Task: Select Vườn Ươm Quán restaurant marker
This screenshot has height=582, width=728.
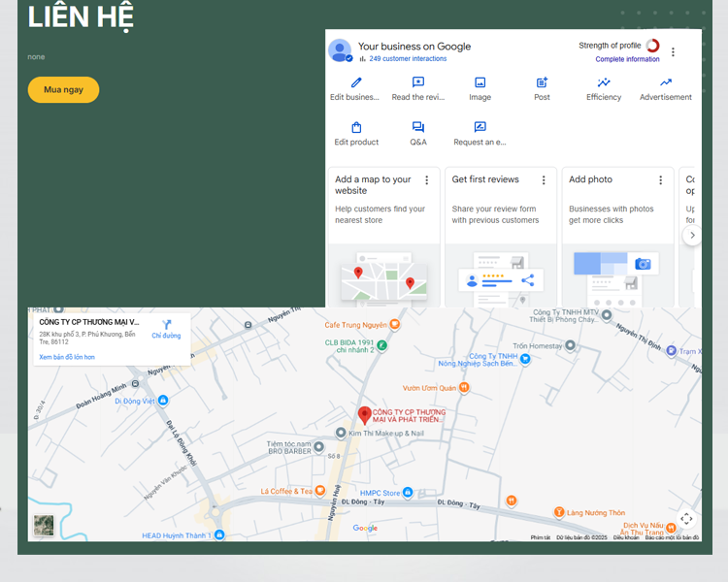Action: (464, 387)
